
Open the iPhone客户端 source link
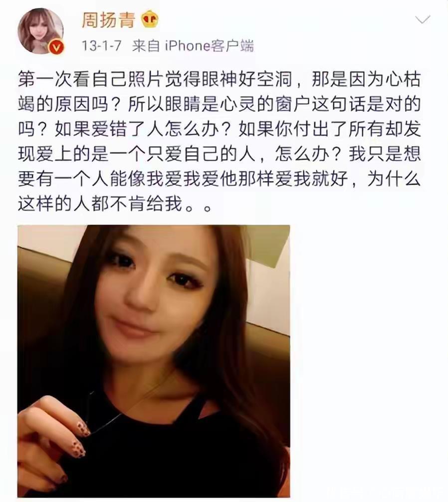(x=209, y=46)
